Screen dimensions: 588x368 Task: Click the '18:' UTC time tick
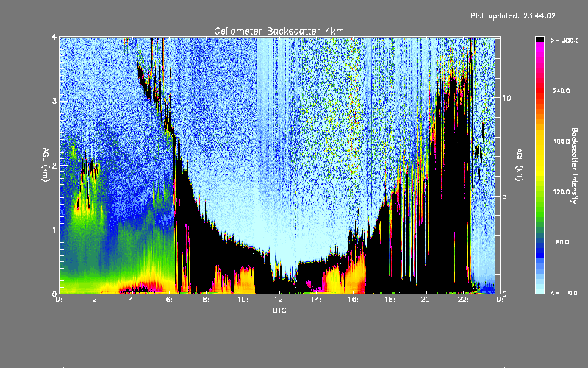point(390,300)
